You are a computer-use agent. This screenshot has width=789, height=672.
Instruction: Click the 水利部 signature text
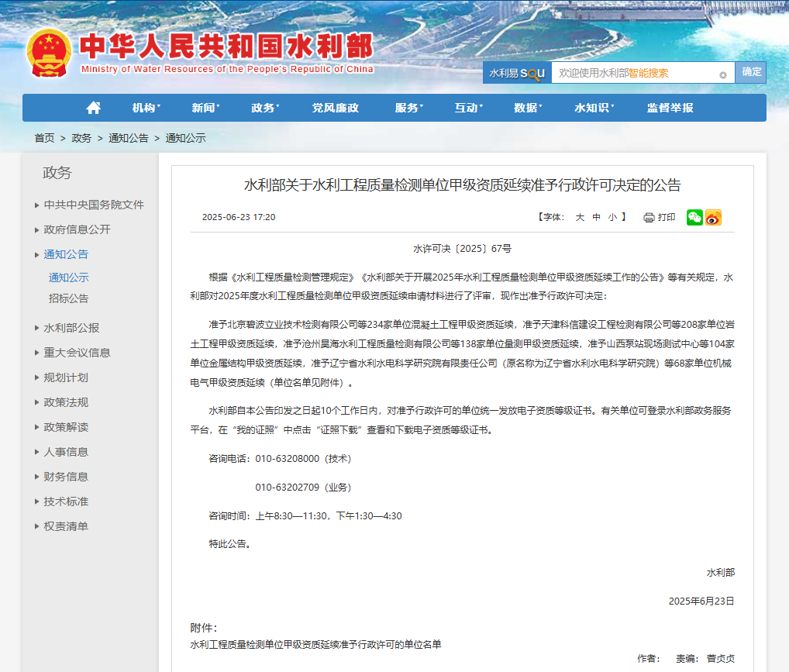pyautogui.click(x=721, y=572)
